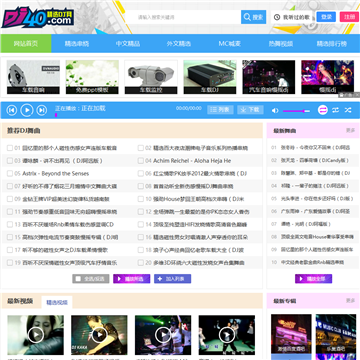Adjust the purple volume slider
This screenshot has height=360, width=360.
tap(296, 111)
